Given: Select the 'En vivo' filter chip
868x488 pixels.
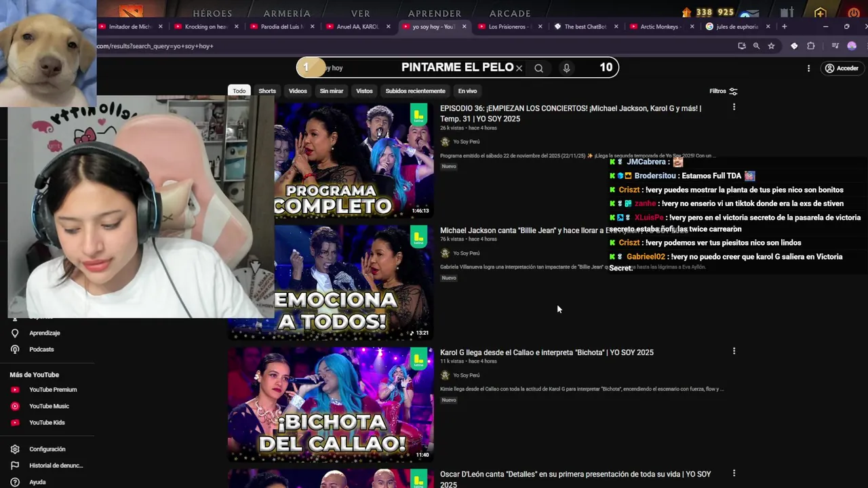Looking at the screenshot, I should 467,91.
